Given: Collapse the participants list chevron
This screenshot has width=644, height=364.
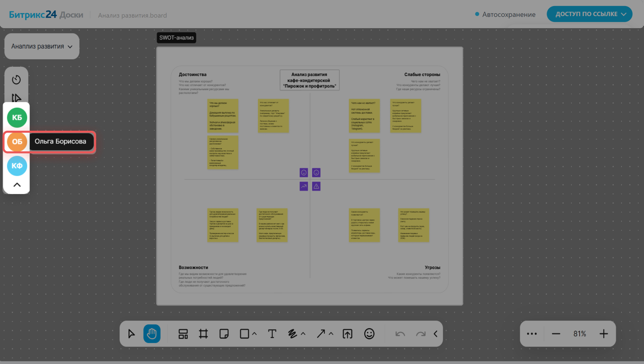Looking at the screenshot, I should (17, 185).
